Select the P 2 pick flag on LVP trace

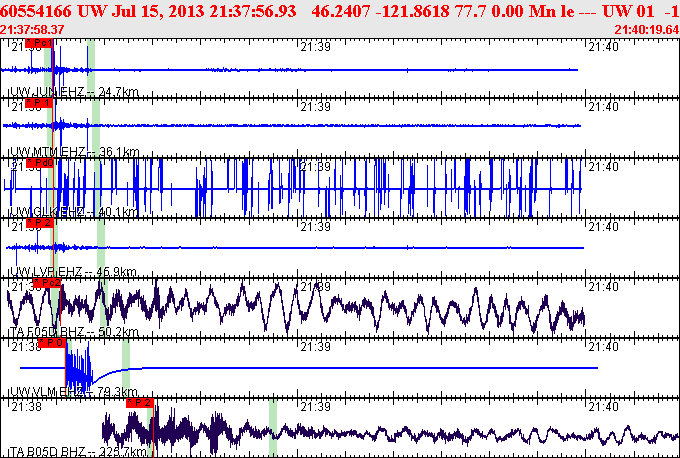pyautogui.click(x=39, y=223)
